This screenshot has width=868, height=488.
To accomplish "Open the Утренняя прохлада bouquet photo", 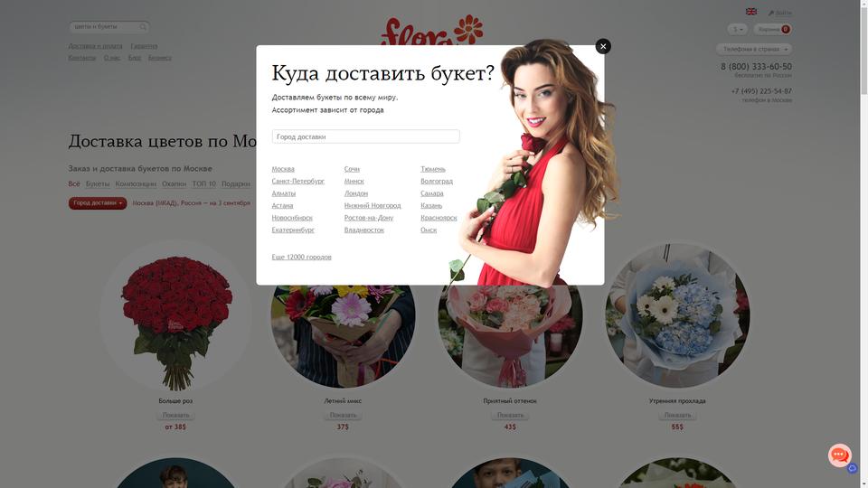I will click(677, 316).
